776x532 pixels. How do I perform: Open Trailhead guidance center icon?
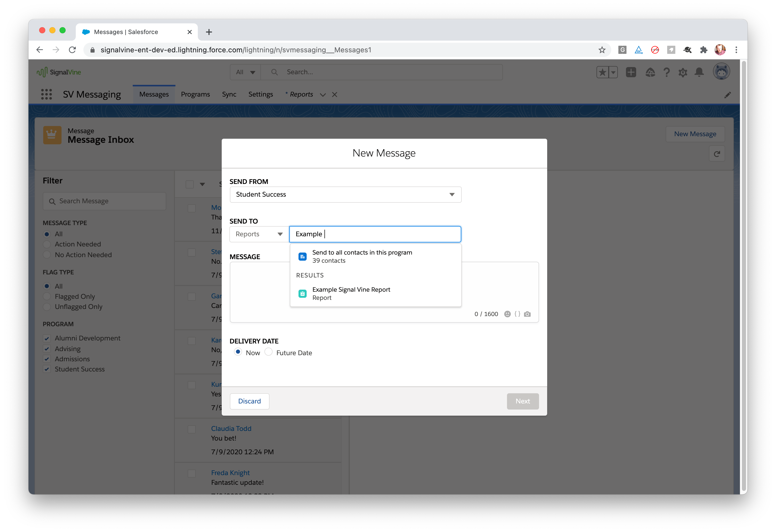[x=650, y=72]
